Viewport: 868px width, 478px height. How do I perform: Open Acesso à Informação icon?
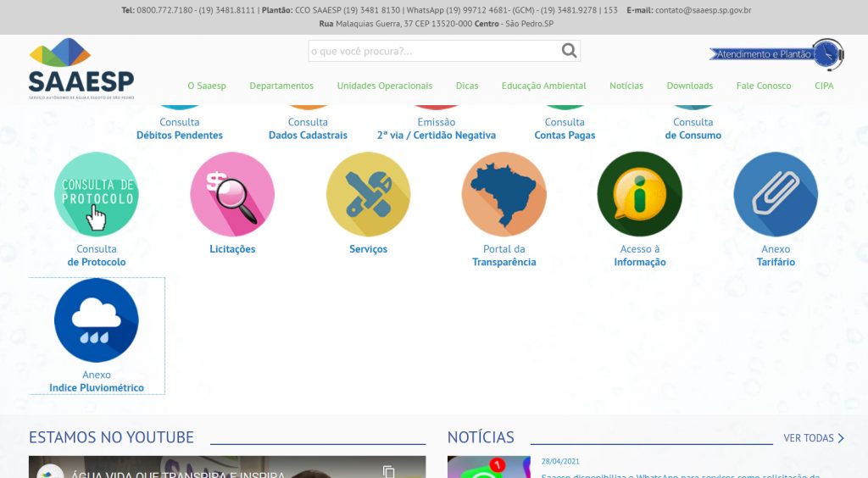point(639,194)
